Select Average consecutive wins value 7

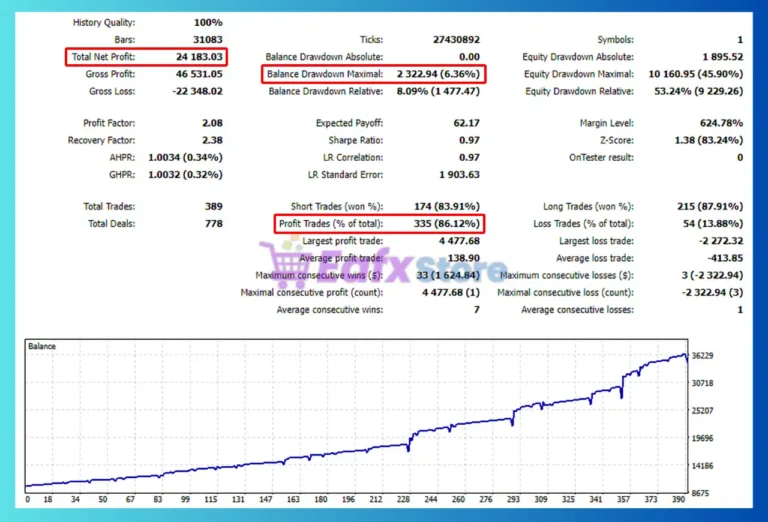tap(477, 309)
